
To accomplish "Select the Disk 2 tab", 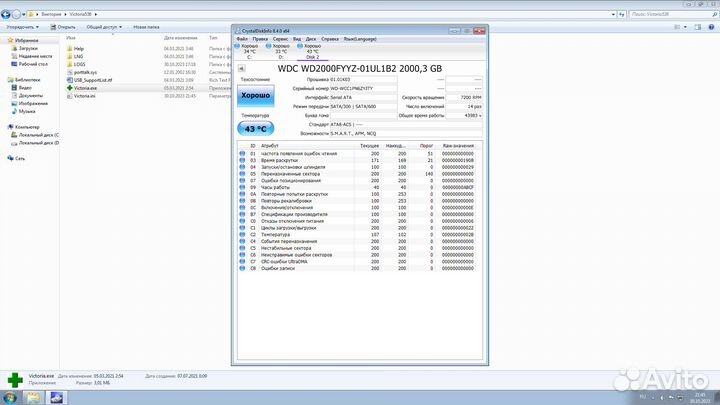I will coord(312,51).
